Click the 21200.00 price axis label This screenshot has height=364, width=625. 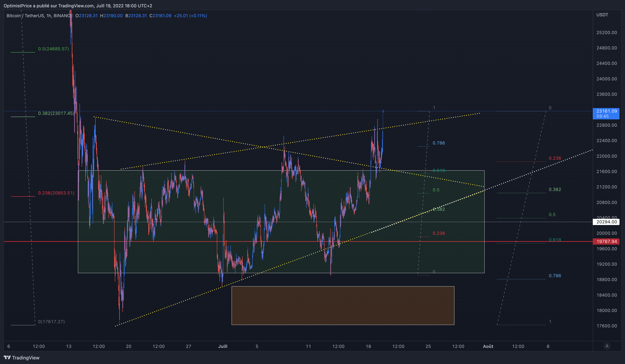607,187
